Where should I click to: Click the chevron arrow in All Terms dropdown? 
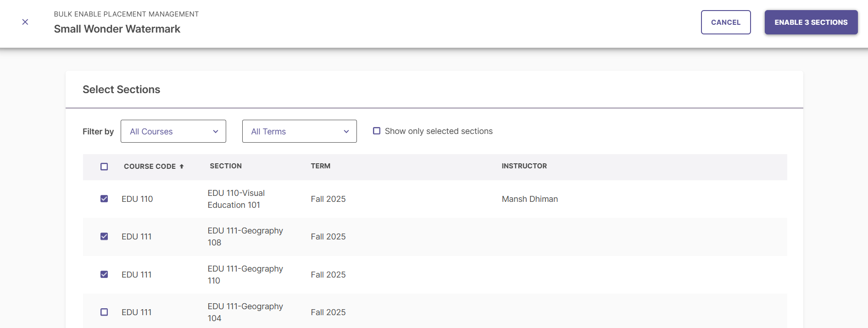(346, 132)
